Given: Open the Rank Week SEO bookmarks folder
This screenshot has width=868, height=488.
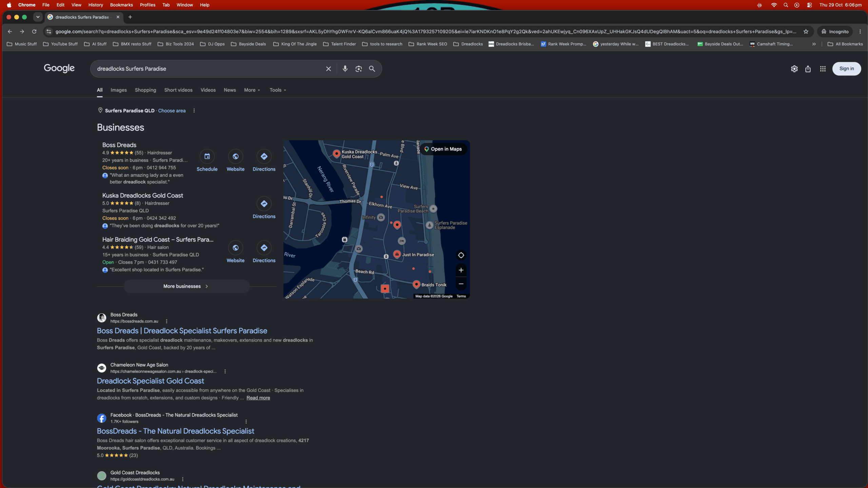Looking at the screenshot, I should (x=428, y=44).
